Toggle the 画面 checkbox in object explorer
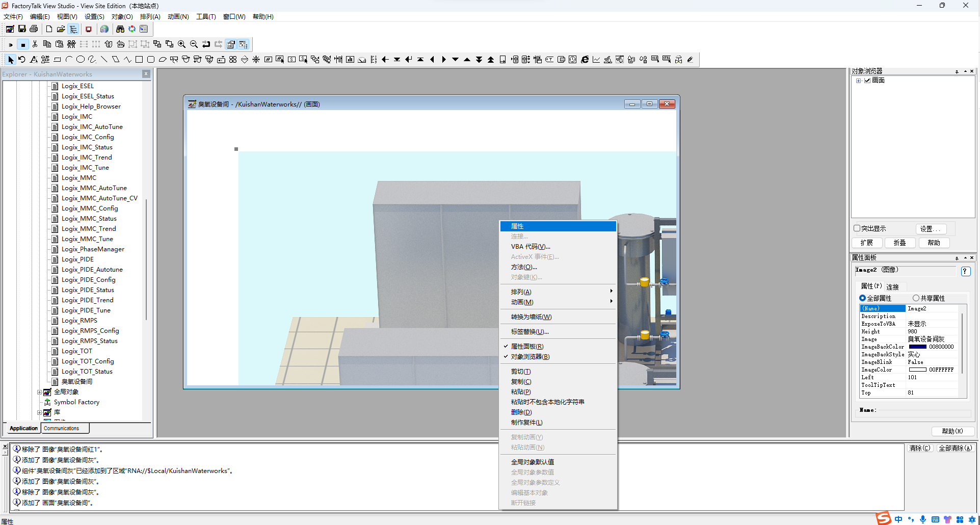The width and height of the screenshot is (980, 525). [x=867, y=81]
